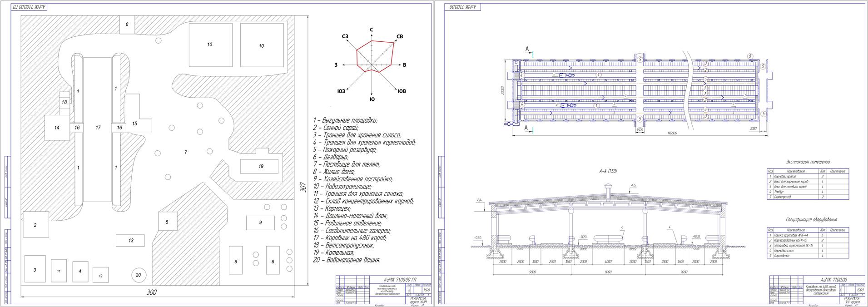The width and height of the screenshot is (868, 307).
Task: Click the "С" north label on wind rose
Action: click(x=372, y=30)
